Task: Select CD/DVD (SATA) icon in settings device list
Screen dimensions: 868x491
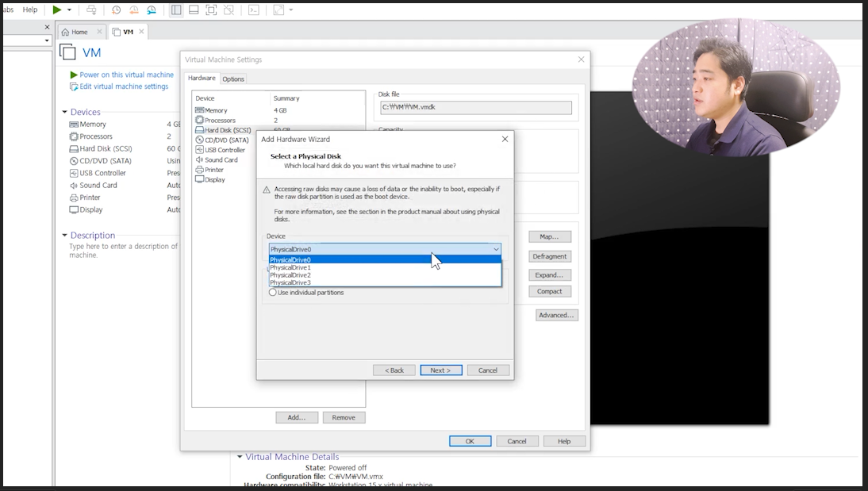Action: tap(199, 140)
